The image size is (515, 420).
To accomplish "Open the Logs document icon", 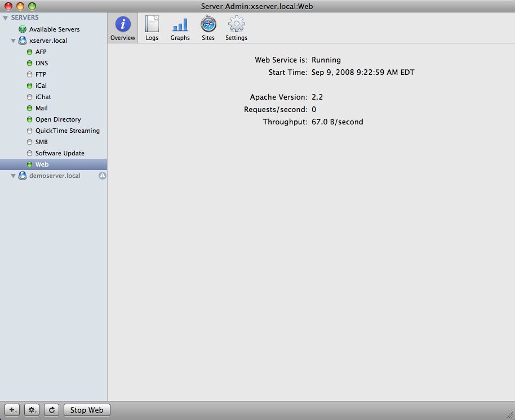I will click(152, 24).
